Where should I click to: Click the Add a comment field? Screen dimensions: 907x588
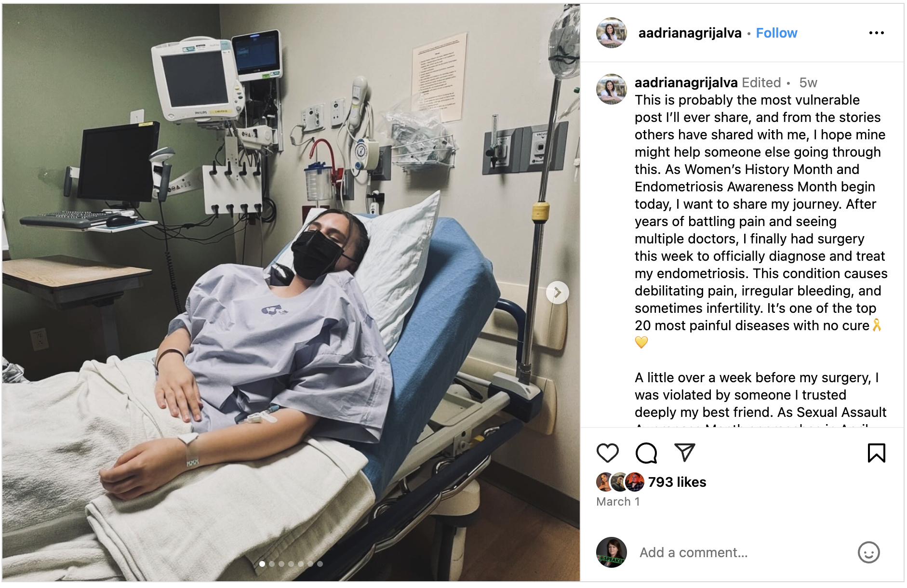[742, 552]
